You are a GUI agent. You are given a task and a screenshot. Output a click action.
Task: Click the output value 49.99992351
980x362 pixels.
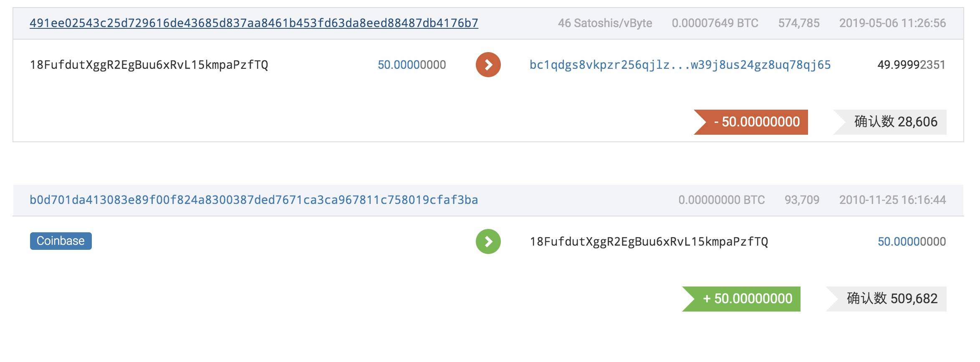click(912, 65)
